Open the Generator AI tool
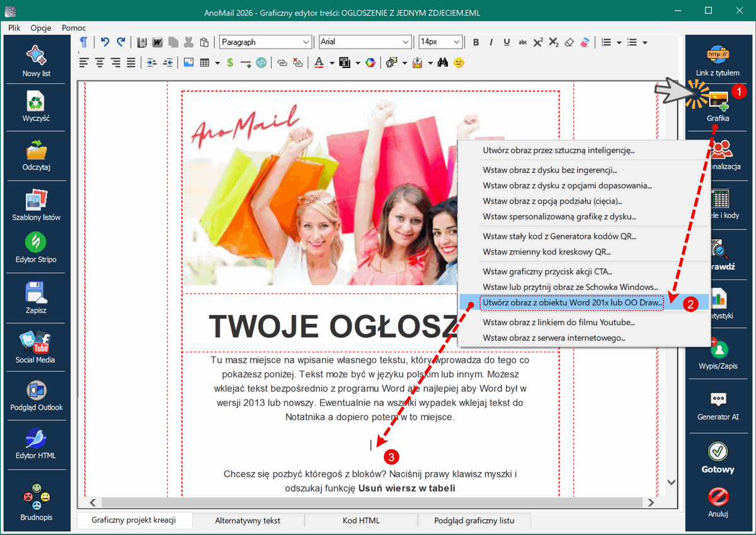The height and width of the screenshot is (535, 756). click(x=718, y=406)
